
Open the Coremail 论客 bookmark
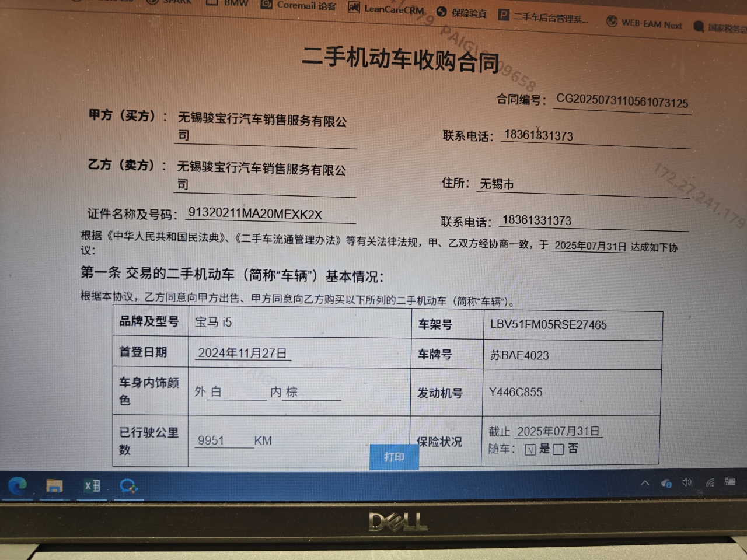(299, 5)
